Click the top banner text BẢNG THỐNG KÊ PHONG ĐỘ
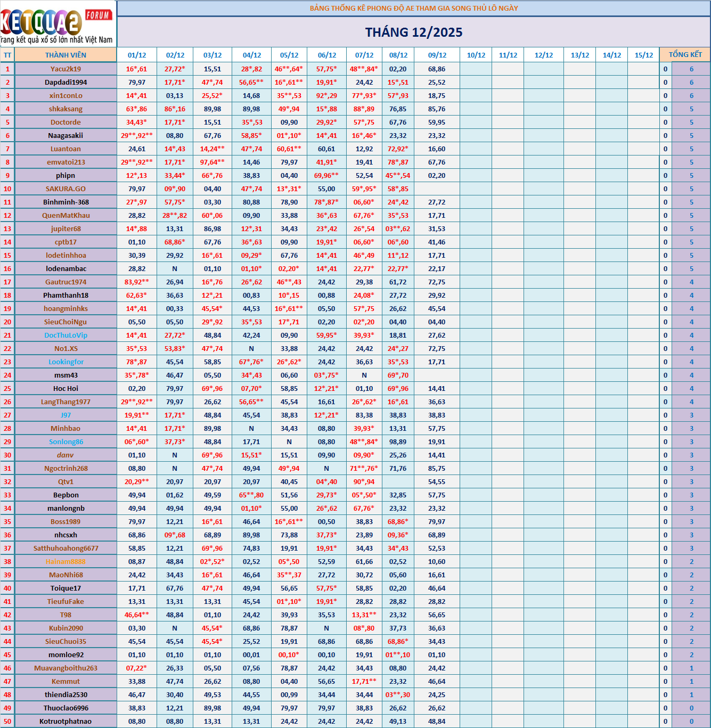Viewport: 711px width, 728px height. click(413, 8)
